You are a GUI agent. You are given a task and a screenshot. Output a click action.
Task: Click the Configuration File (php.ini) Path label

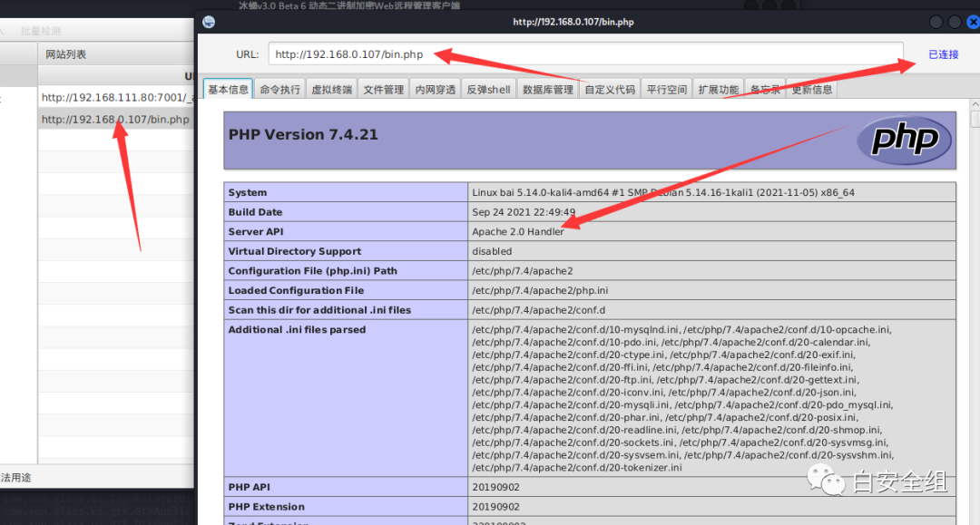(x=312, y=271)
